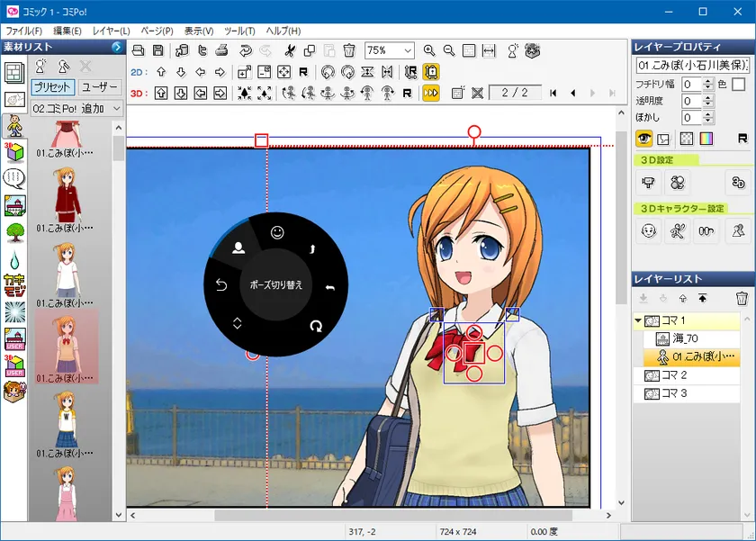Select the tree (background objects) category icon
The height and width of the screenshot is (541, 756).
(14, 232)
